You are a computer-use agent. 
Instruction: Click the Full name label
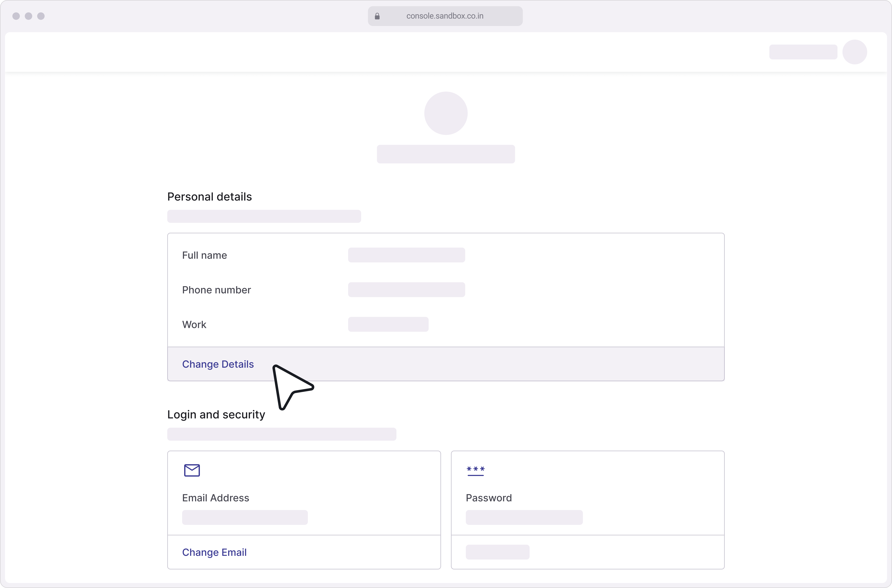pos(204,255)
